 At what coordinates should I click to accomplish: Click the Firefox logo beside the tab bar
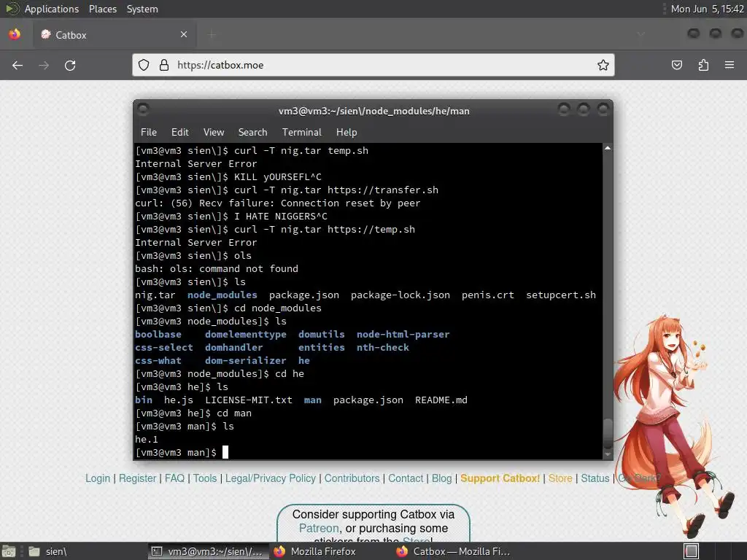pos(15,34)
